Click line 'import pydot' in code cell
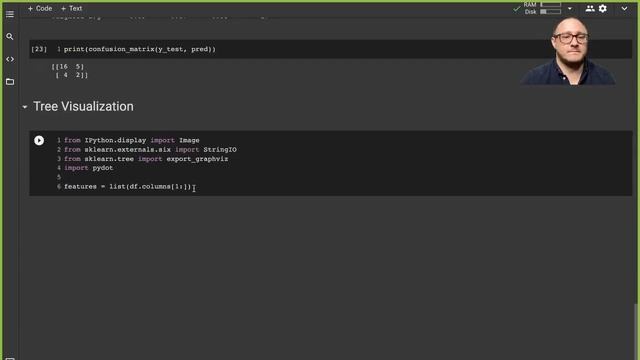Screen dimensions: 640x360 tap(89, 168)
